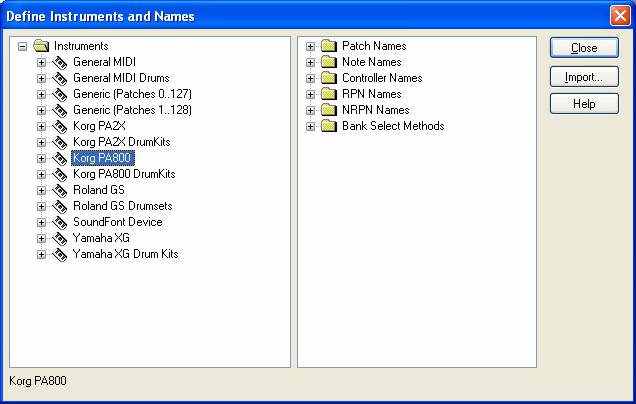Click the General MIDI Drums instrument icon
The height and width of the screenshot is (404, 636).
point(60,78)
